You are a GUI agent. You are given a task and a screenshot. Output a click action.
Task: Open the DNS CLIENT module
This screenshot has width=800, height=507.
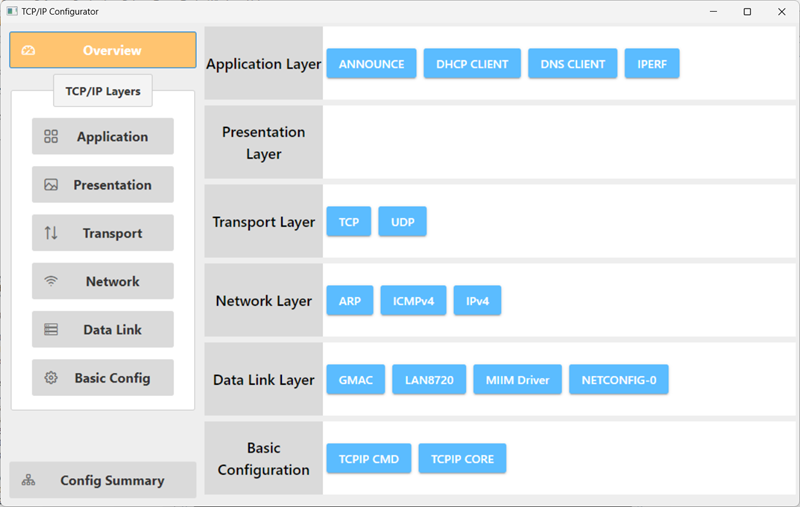pyautogui.click(x=572, y=64)
